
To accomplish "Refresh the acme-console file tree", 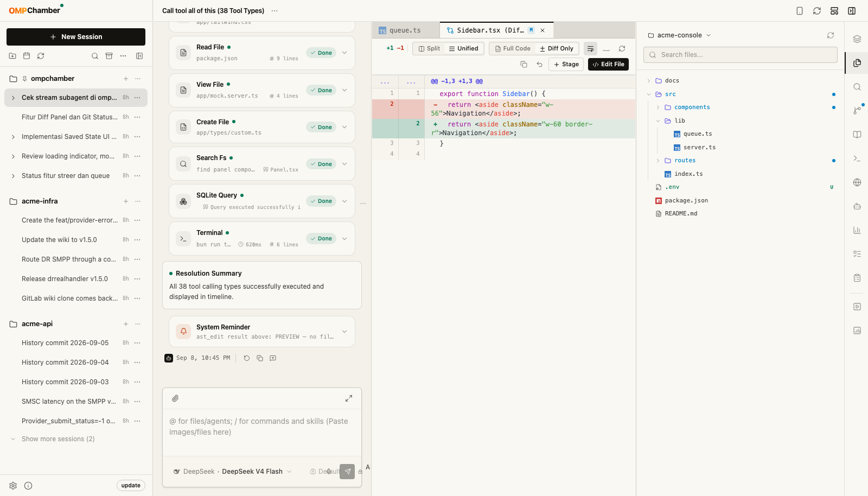I will coord(831,35).
